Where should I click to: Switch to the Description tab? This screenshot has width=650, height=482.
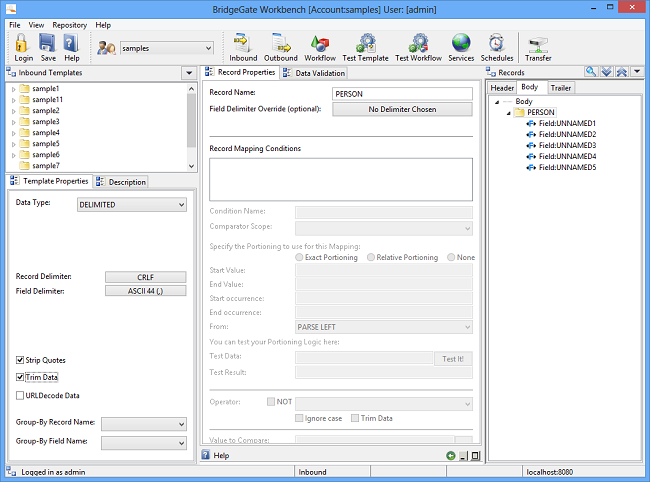point(121,182)
